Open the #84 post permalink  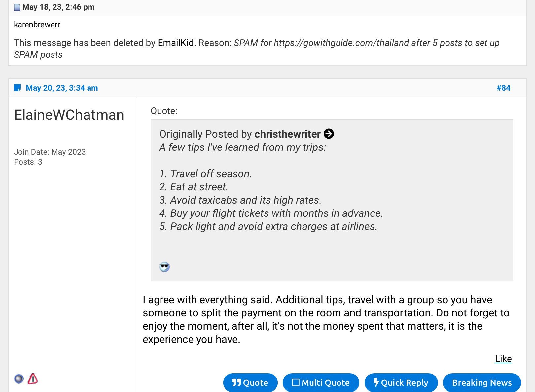(x=503, y=88)
